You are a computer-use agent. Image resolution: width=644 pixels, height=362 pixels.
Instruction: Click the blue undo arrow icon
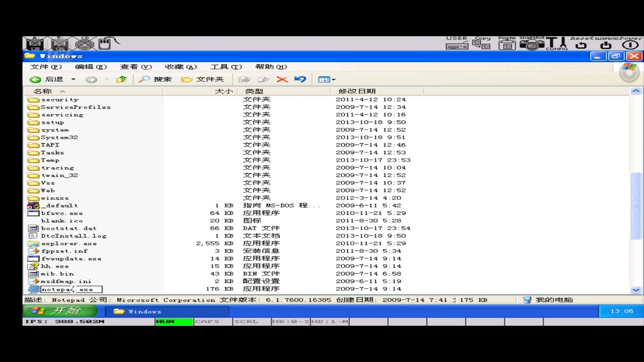tap(300, 79)
